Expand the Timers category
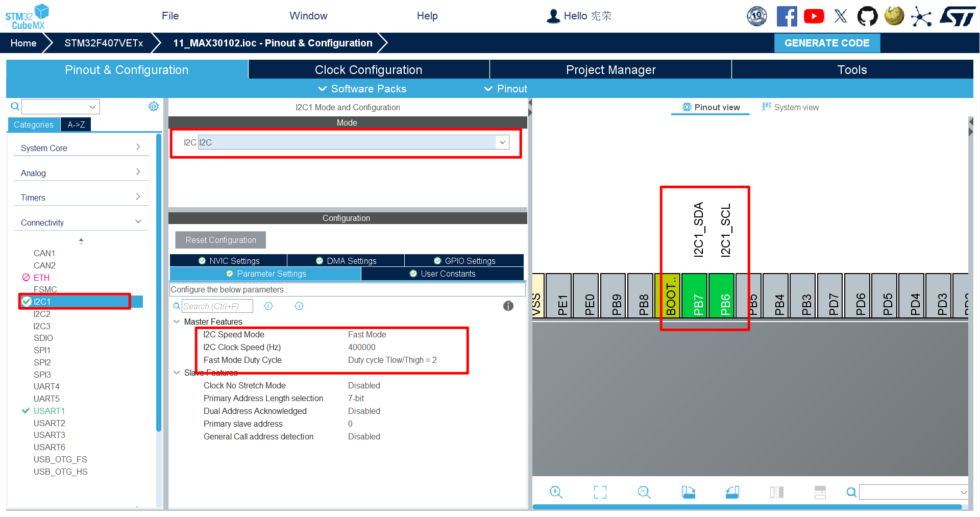The width and height of the screenshot is (980, 517). click(81, 197)
